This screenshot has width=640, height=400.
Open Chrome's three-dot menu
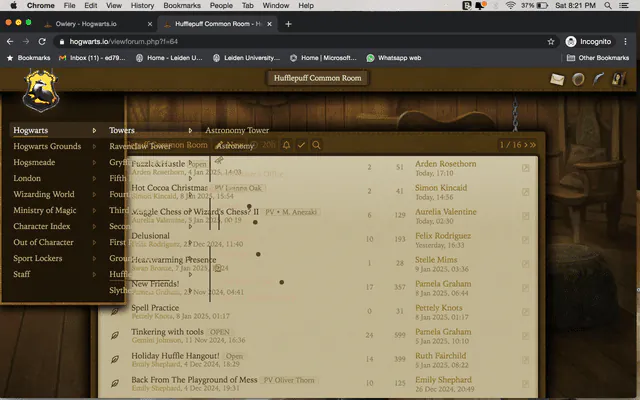(625, 42)
